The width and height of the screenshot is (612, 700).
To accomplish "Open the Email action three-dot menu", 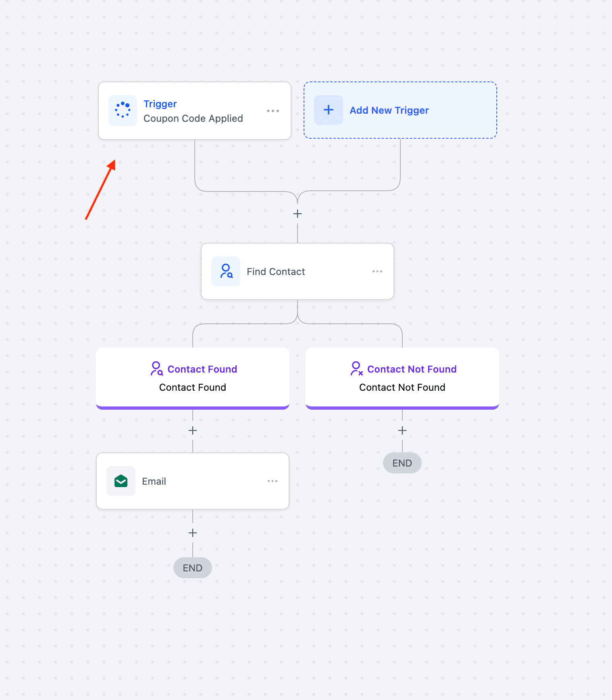I will click(x=273, y=481).
